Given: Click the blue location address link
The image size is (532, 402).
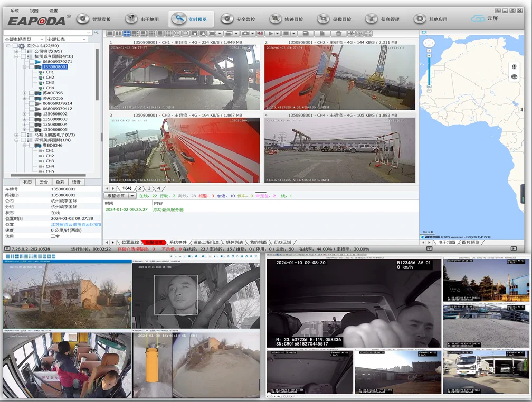Looking at the screenshot, I should coord(75,224).
